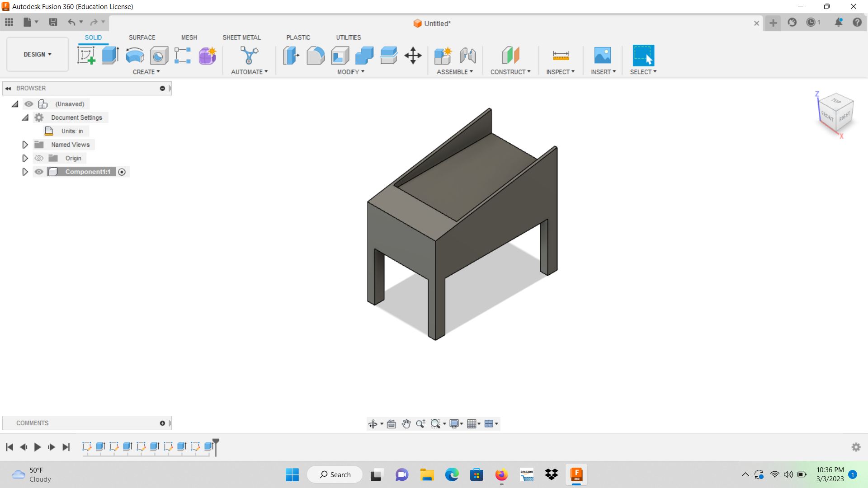This screenshot has width=868, height=488.
Task: Expand the Named Views folder
Action: pos(25,144)
